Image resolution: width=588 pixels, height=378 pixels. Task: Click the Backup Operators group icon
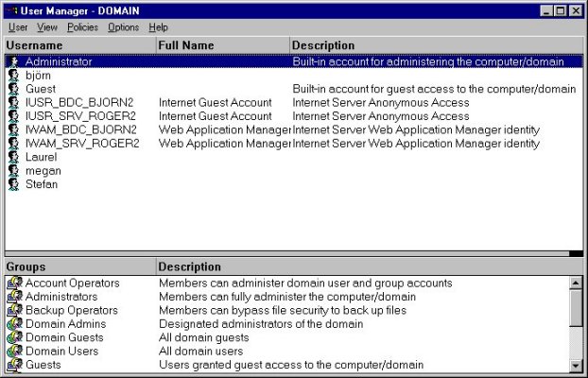[14, 310]
